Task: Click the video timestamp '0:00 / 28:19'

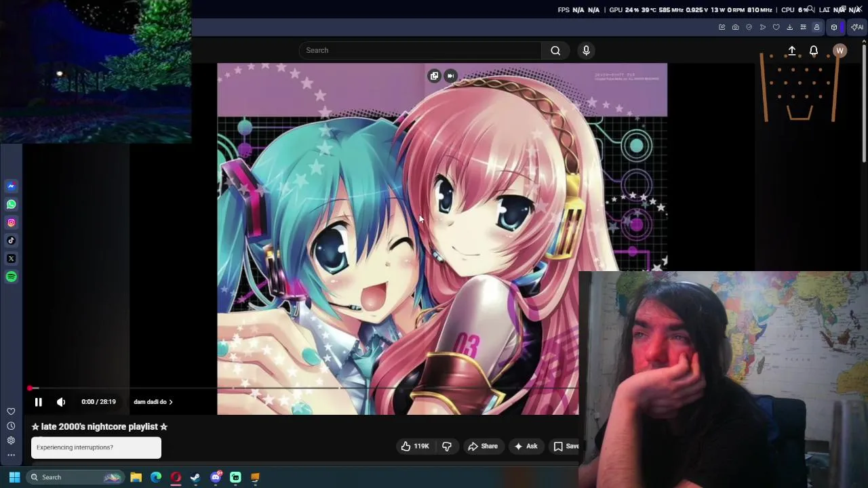Action: (98, 402)
